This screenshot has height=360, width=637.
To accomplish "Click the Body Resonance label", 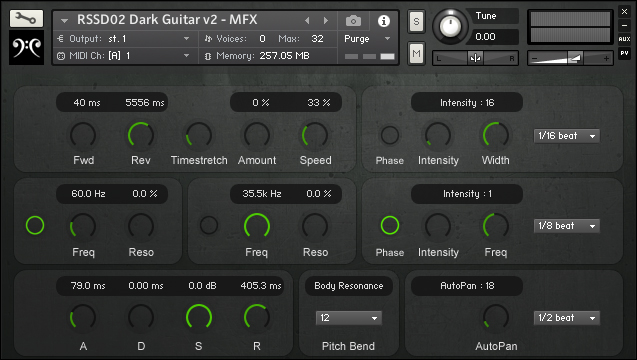I will point(349,286).
